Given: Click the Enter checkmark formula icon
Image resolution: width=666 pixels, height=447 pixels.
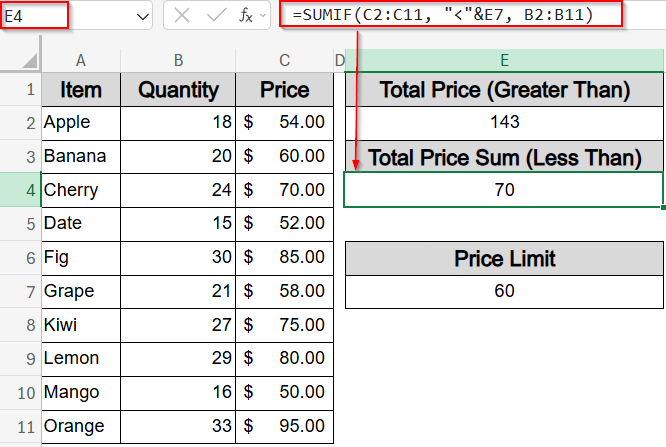Looking at the screenshot, I should pyautogui.click(x=216, y=16).
